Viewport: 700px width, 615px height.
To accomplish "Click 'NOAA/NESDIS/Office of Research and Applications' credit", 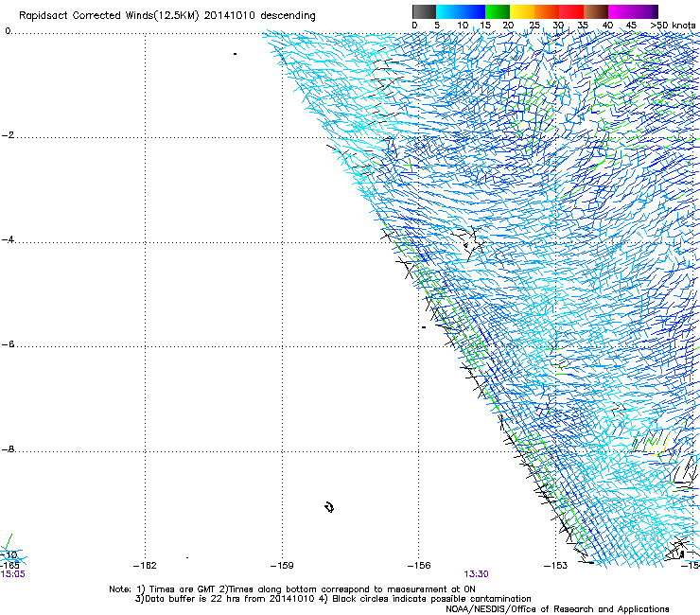I will [557, 609].
